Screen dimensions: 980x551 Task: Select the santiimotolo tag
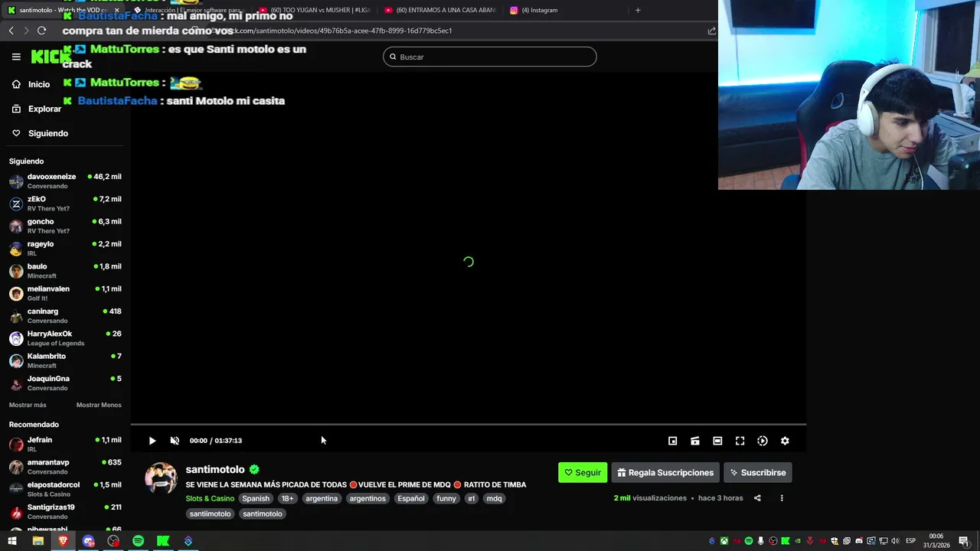click(x=210, y=514)
